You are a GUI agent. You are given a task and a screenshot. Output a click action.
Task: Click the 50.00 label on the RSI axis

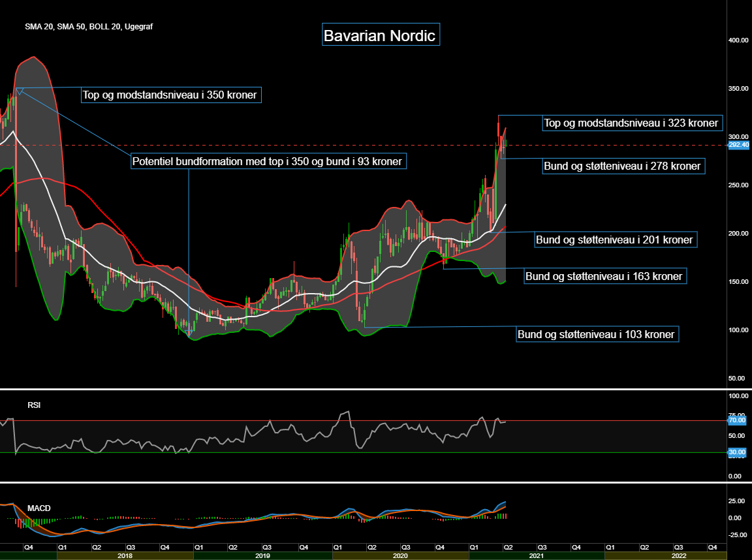tap(736, 436)
